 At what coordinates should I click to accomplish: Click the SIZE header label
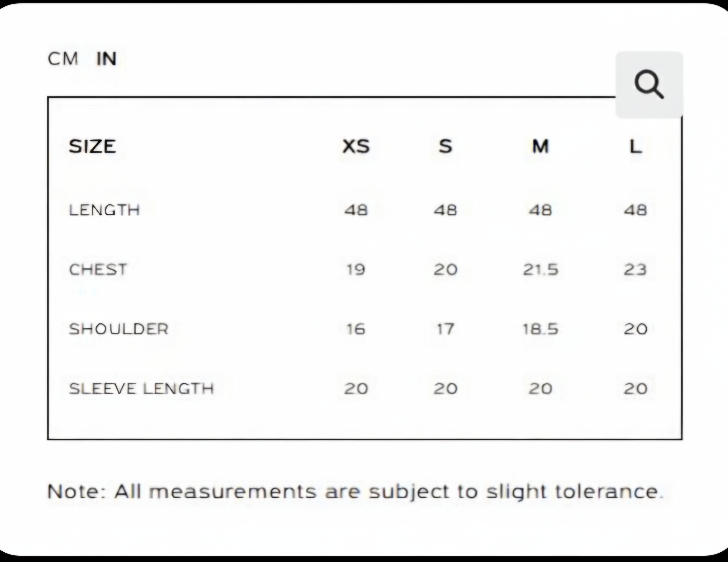(x=92, y=147)
